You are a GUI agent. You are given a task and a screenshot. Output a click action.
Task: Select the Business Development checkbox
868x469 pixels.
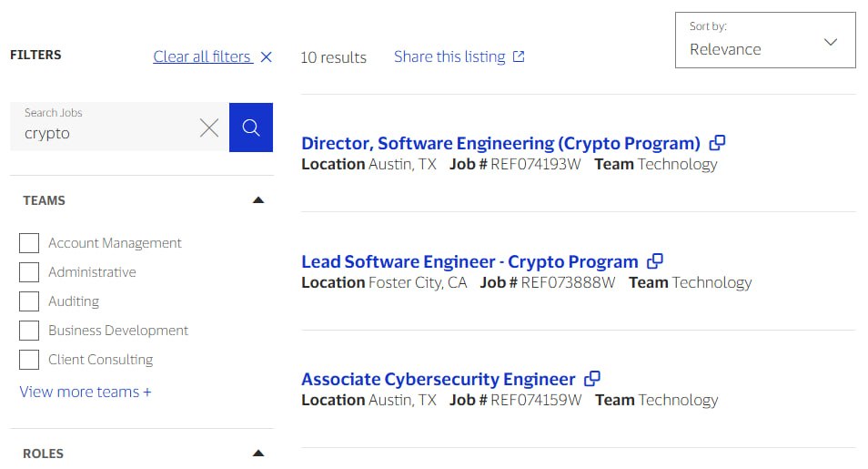click(x=29, y=331)
